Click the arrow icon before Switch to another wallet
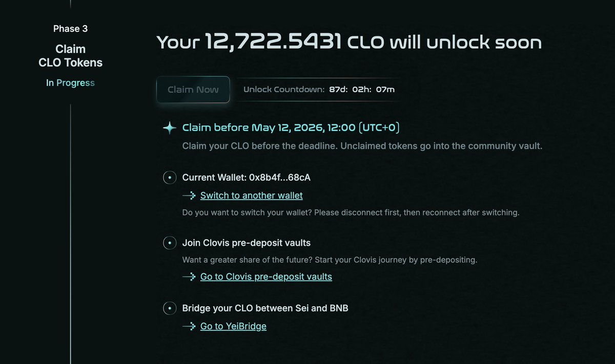615x364 pixels. coord(189,196)
